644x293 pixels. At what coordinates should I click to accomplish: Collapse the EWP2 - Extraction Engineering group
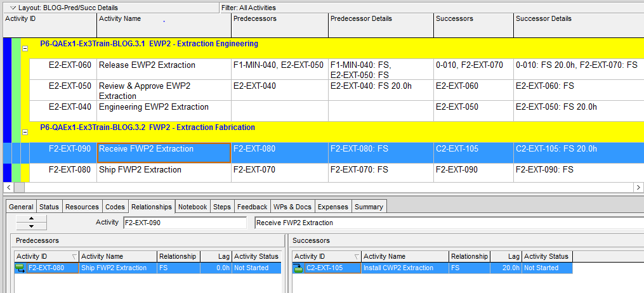[x=25, y=48]
